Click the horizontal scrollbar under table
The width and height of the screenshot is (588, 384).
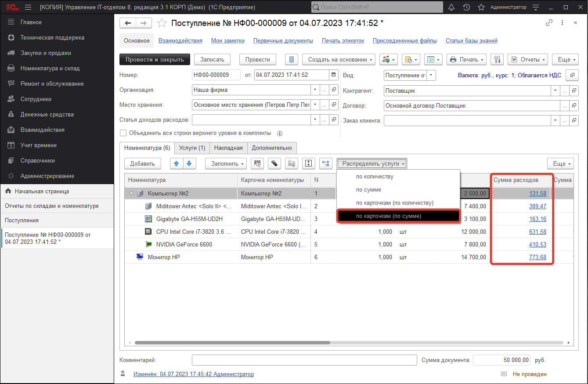(x=232, y=343)
